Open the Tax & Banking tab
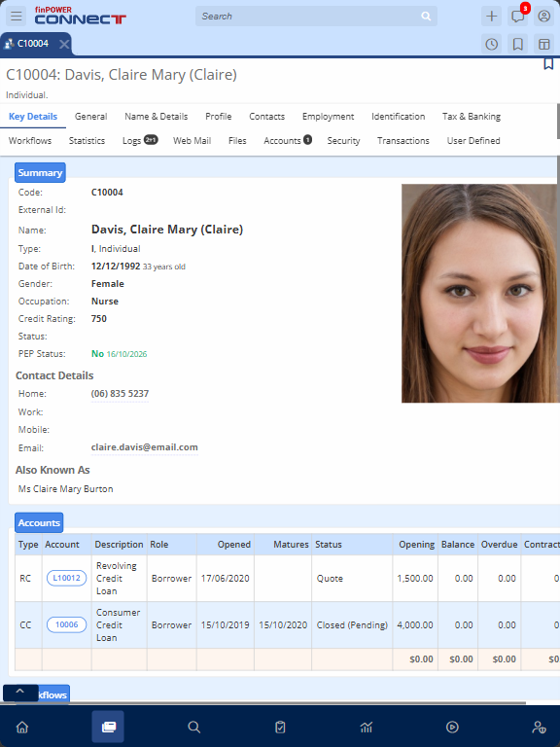560x747 pixels. click(472, 117)
